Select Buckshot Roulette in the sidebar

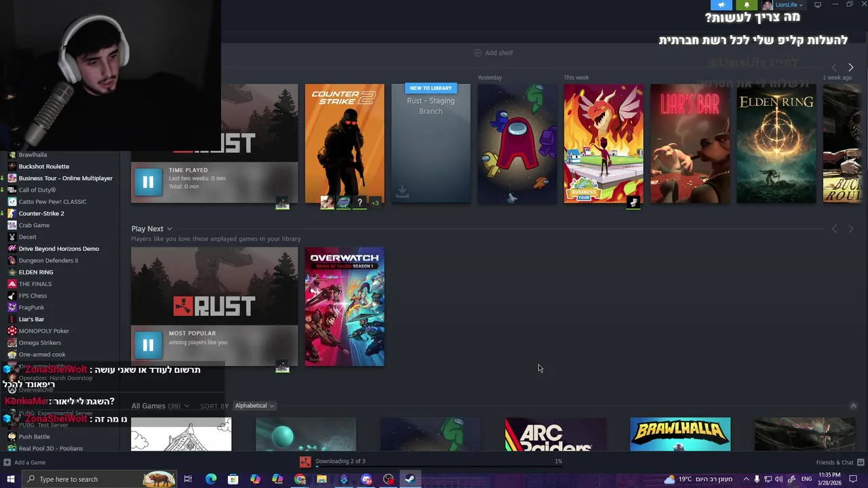click(x=44, y=166)
